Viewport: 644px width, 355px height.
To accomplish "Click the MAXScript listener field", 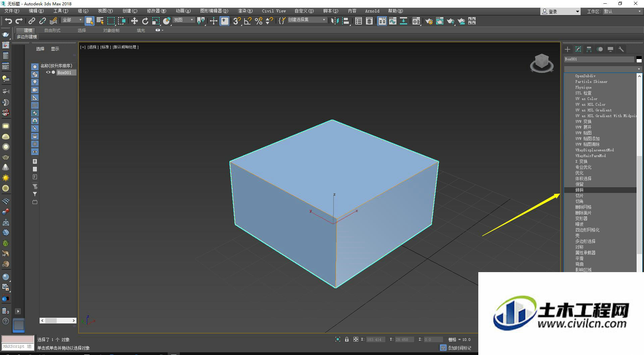I will (x=18, y=346).
